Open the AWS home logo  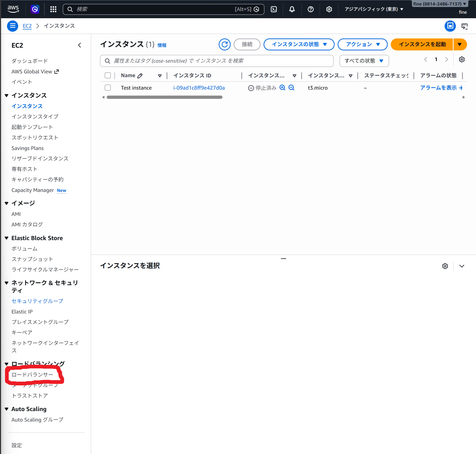pyautogui.click(x=13, y=9)
